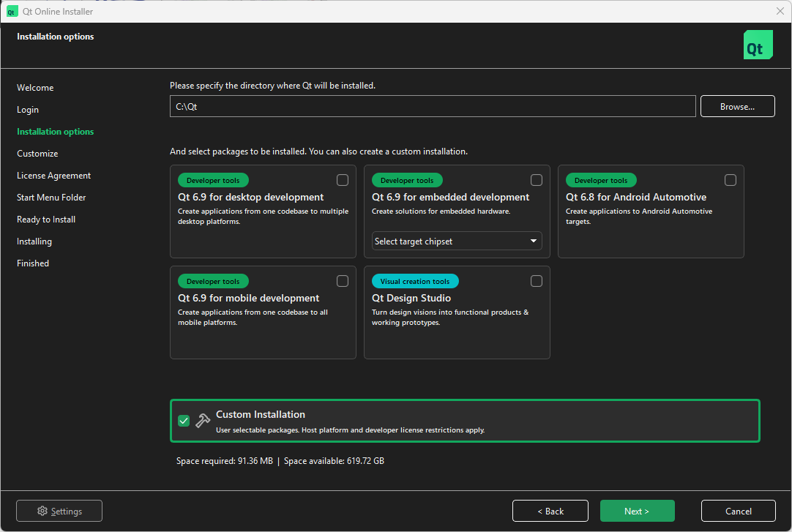Click Developer tools badge on desktop card

tap(213, 180)
